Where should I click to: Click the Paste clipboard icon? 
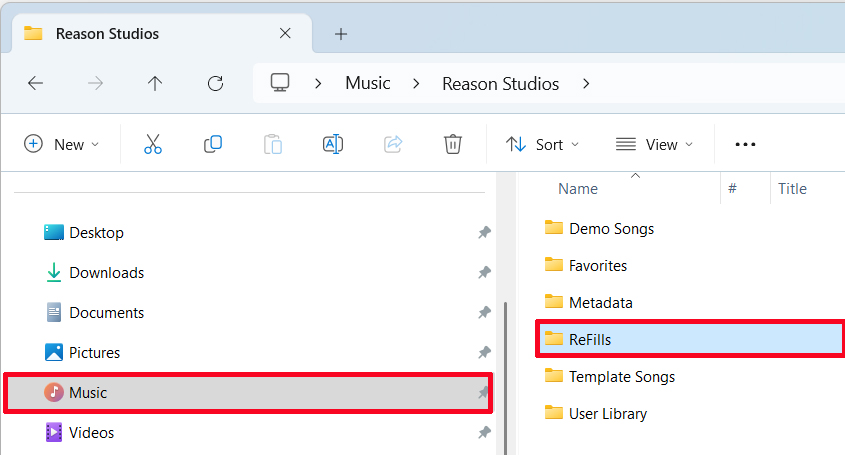[273, 144]
